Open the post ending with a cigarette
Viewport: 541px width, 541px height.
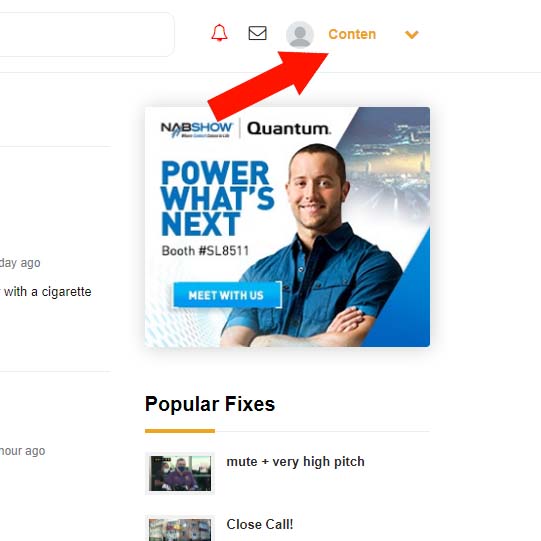tap(46, 292)
